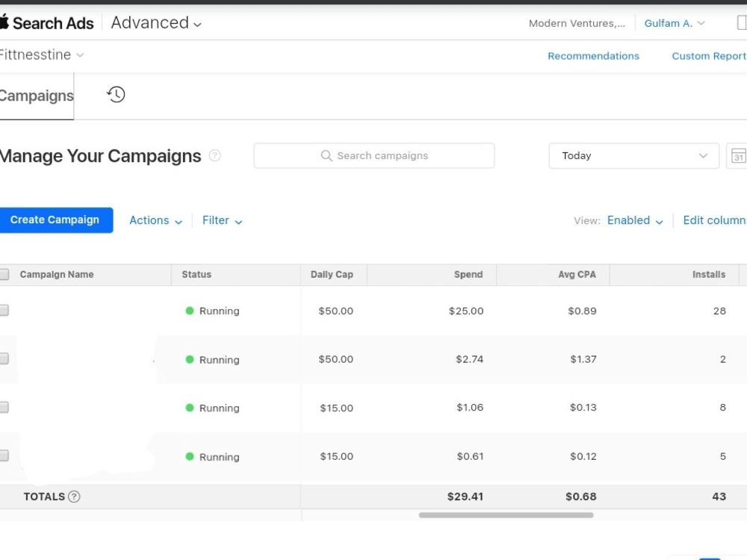Click the $0.61 spend value

click(x=470, y=456)
